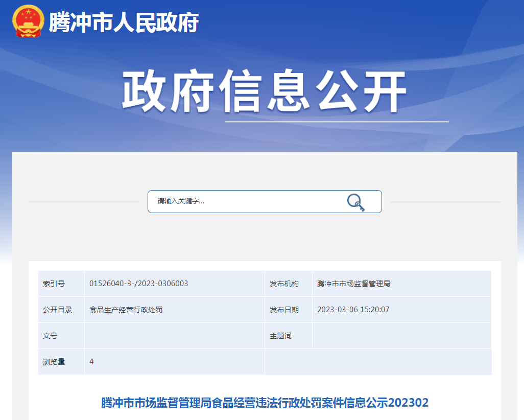Click the 腾冲市市场监督管理局 publisher value
The image size is (524, 420).
coord(353,284)
